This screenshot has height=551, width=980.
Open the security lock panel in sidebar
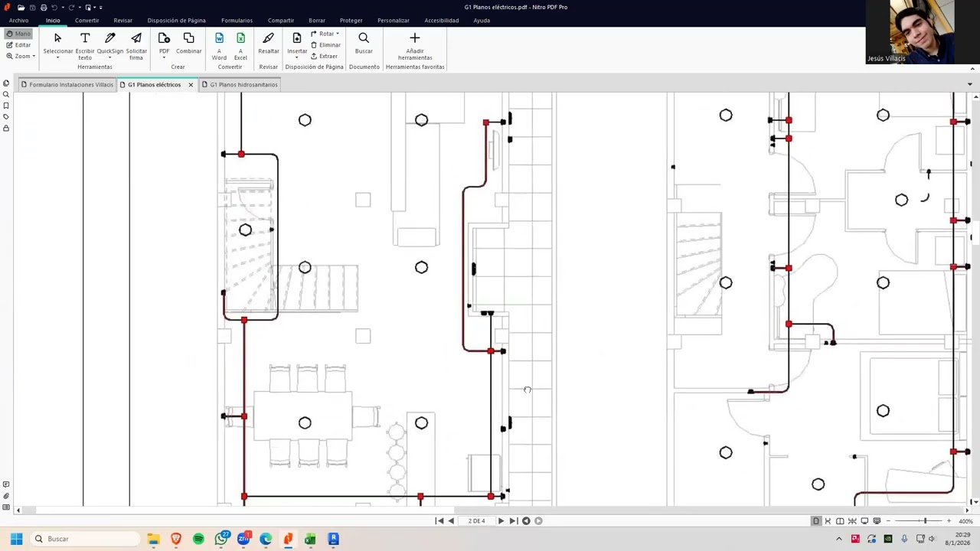(6, 128)
